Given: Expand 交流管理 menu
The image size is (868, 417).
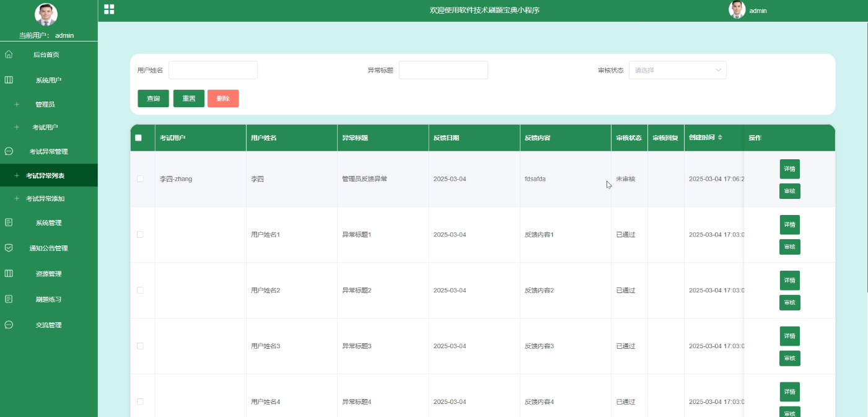Looking at the screenshot, I should click(x=48, y=325).
